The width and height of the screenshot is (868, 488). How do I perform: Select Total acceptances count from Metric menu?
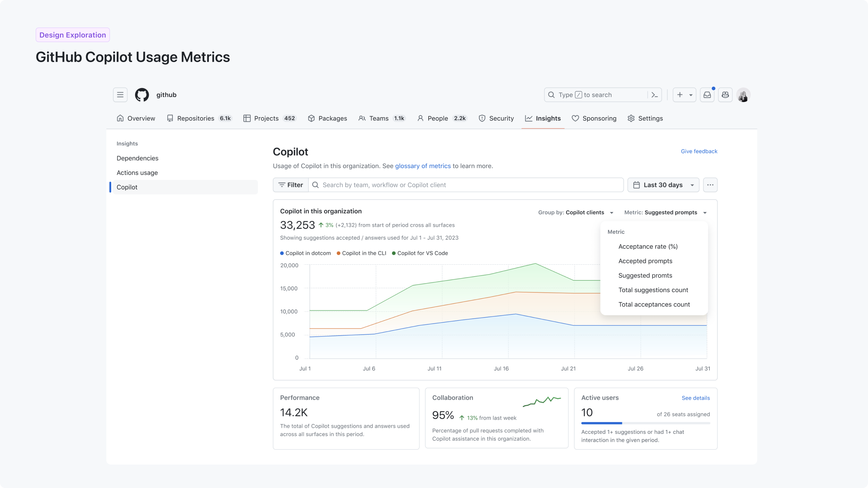(x=654, y=304)
